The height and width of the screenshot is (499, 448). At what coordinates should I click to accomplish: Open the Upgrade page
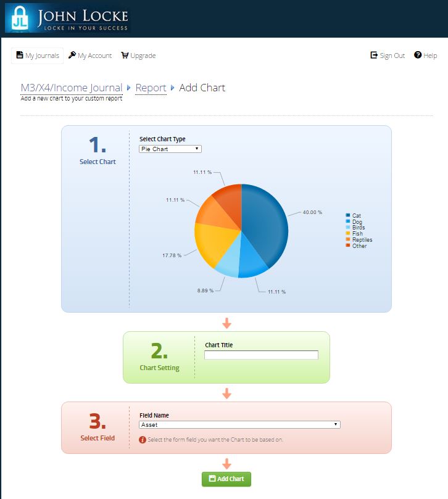[x=138, y=56]
